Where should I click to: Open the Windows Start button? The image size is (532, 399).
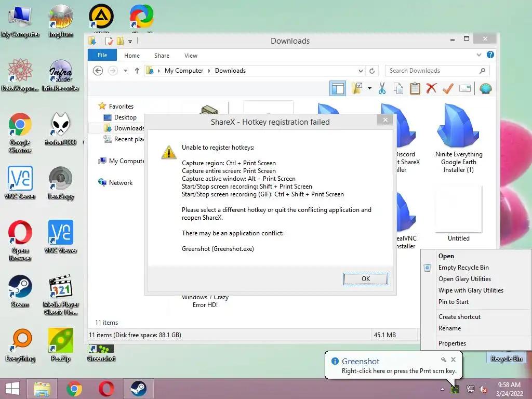pos(12,389)
